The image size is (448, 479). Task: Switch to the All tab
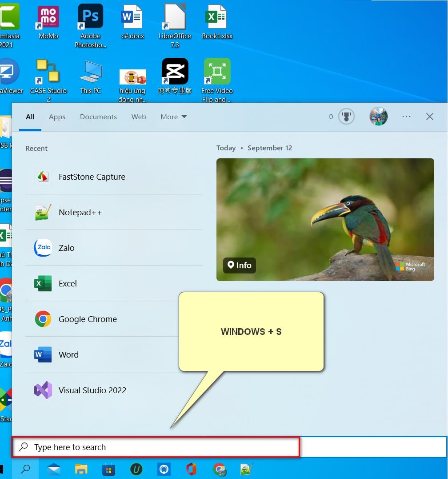click(30, 117)
